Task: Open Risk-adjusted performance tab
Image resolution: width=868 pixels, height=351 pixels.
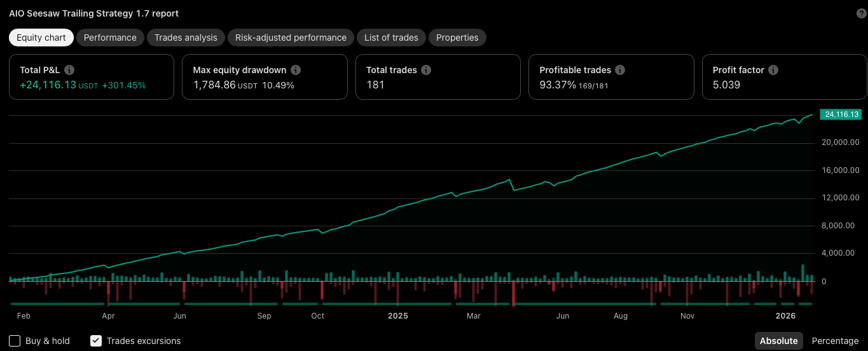Action: [291, 38]
